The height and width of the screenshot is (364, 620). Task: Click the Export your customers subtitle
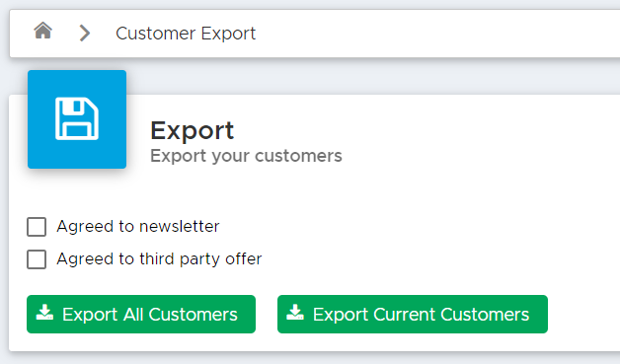click(x=246, y=156)
